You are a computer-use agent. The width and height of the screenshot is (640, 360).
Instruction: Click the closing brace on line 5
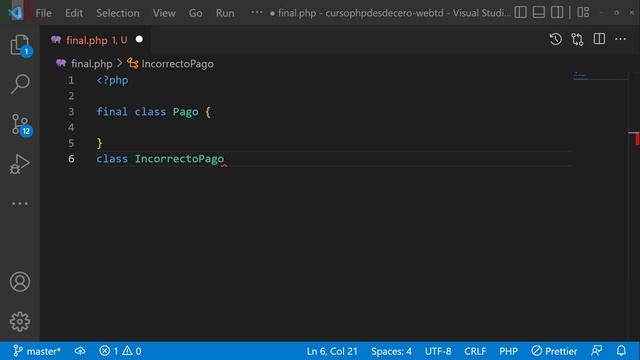[x=100, y=143]
